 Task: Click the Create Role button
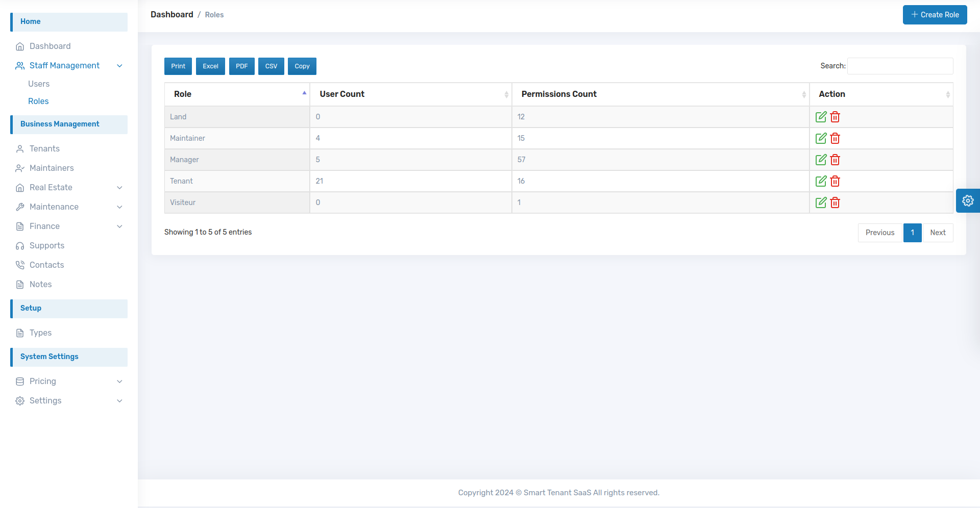pyautogui.click(x=934, y=15)
